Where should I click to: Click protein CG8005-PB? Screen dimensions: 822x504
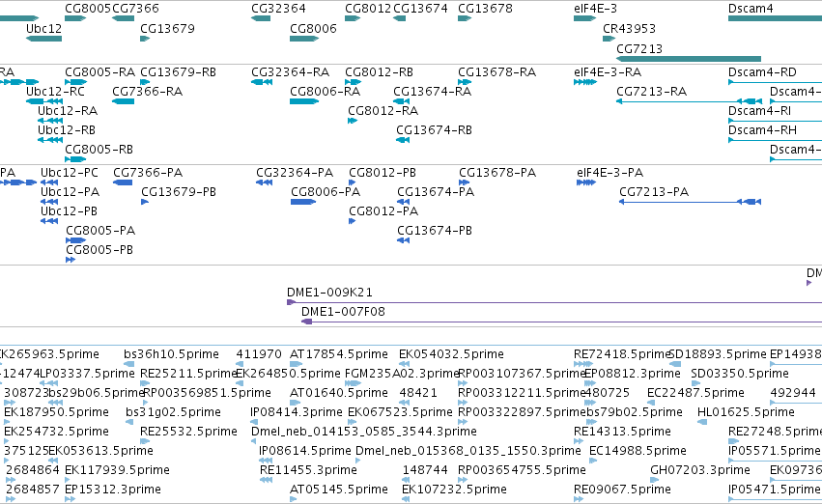(99, 250)
